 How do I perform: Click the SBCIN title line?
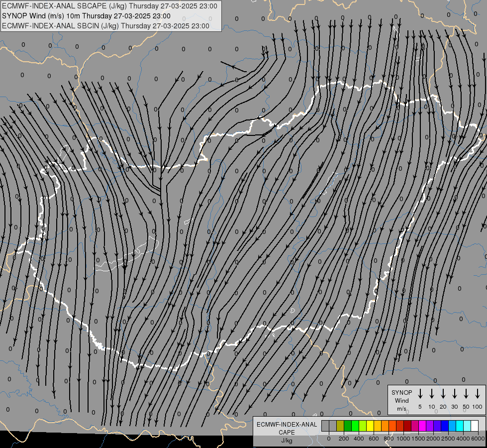point(105,26)
